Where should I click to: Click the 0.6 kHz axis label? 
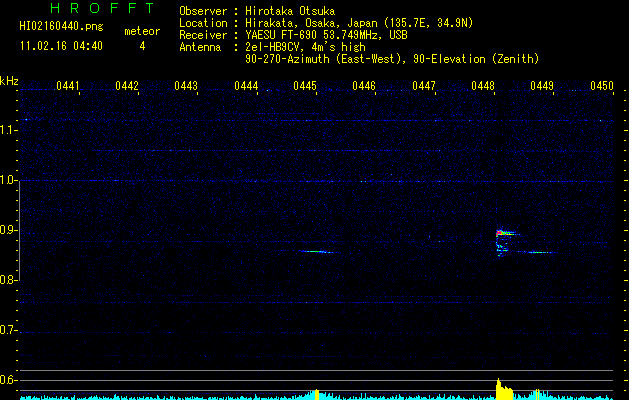(9, 380)
